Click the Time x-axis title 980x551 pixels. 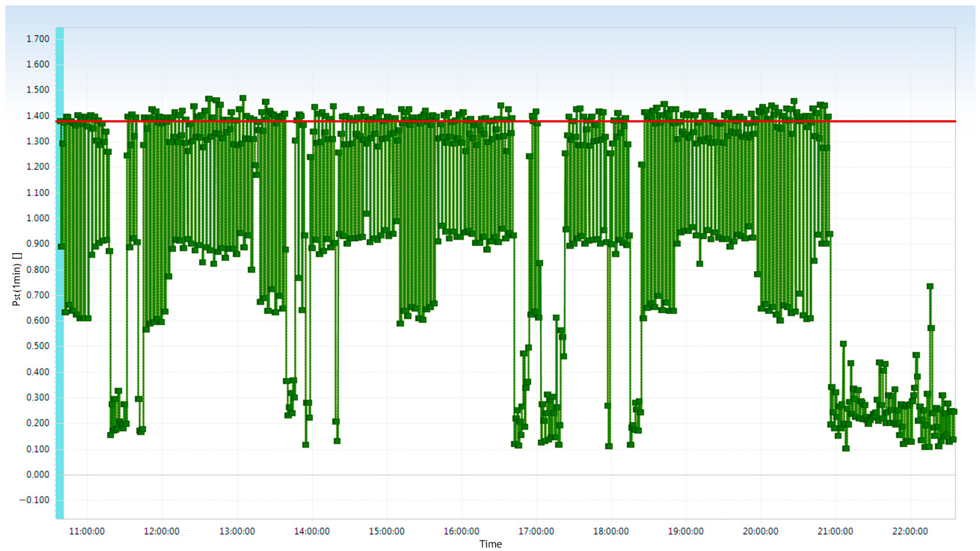pyautogui.click(x=490, y=544)
